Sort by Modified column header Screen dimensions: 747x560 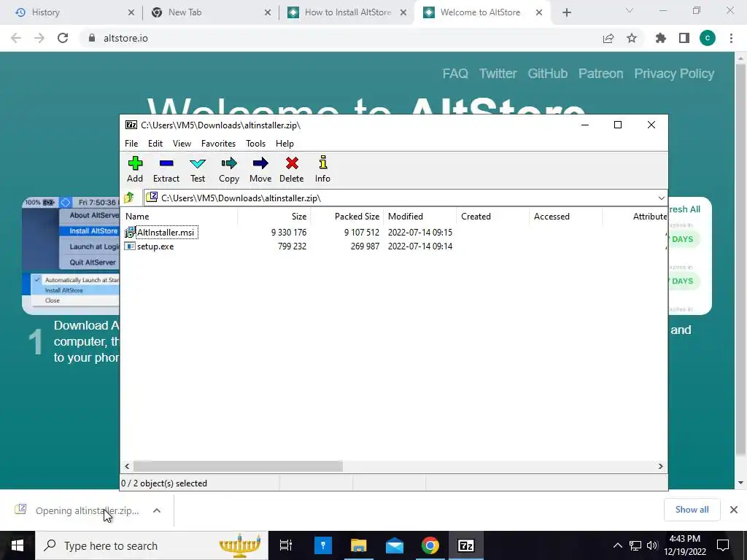click(x=419, y=216)
